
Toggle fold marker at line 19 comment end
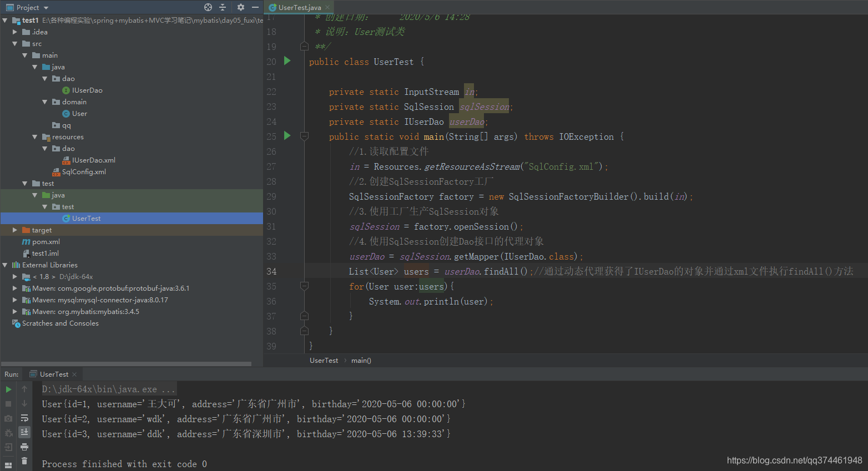tap(304, 46)
